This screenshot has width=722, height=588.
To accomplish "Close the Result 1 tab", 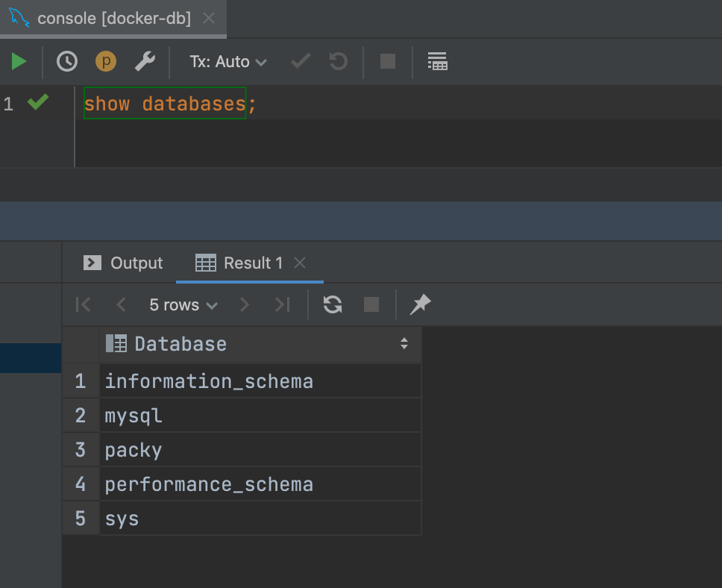I will pyautogui.click(x=299, y=263).
